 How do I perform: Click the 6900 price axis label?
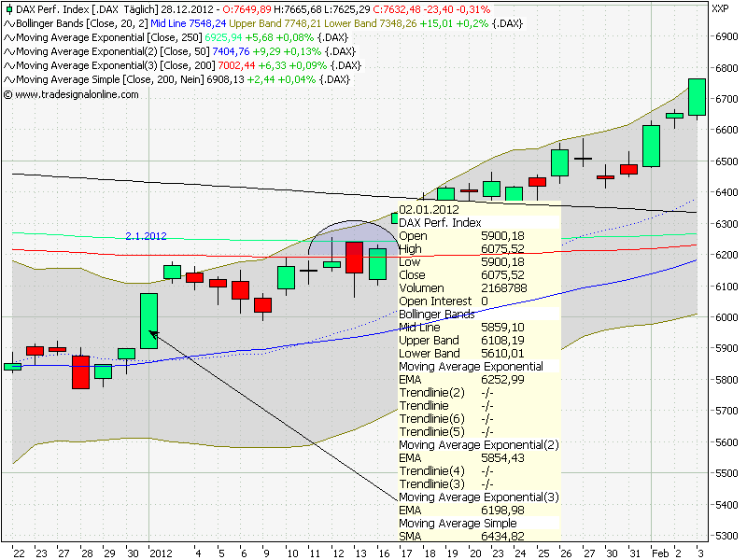[x=726, y=36]
